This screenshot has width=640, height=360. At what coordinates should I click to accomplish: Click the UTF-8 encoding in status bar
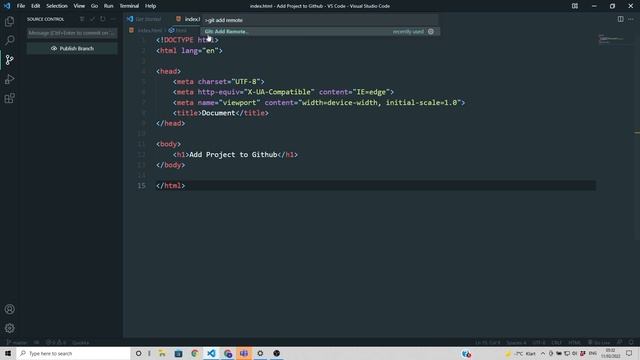coord(538,342)
